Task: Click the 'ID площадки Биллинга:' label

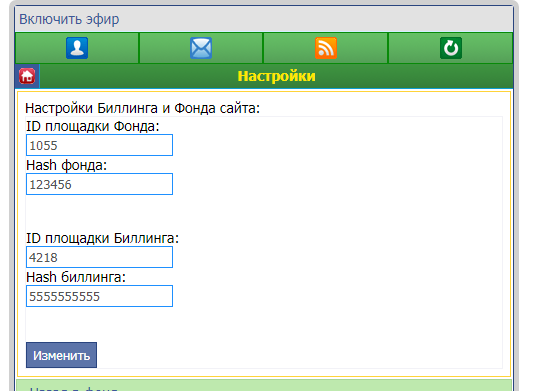Action: (x=103, y=238)
